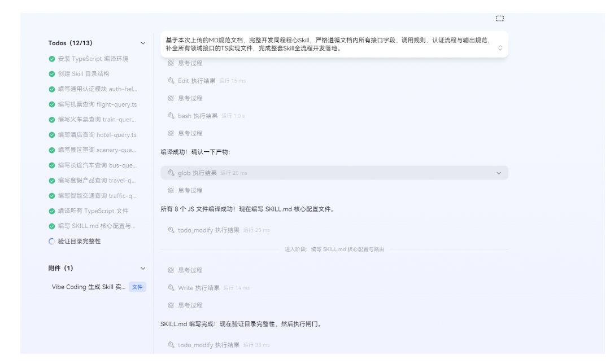610x364 pixels.
Task: Click green check beside scenery-que... todo
Action: pos(52,150)
